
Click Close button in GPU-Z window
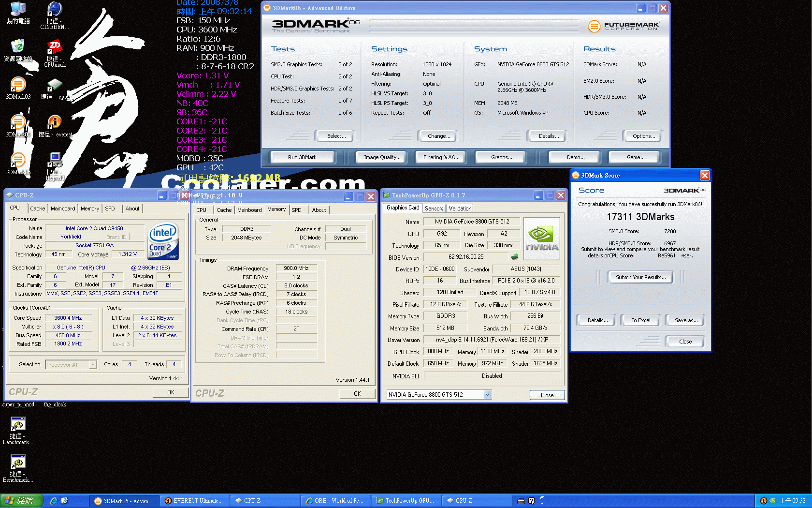point(547,395)
